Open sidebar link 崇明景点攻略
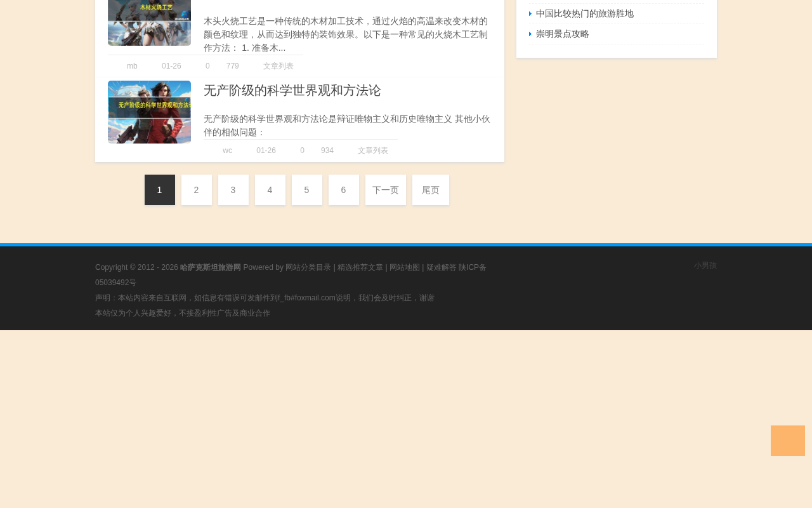Screen dimensions: 812x508 (x=562, y=34)
